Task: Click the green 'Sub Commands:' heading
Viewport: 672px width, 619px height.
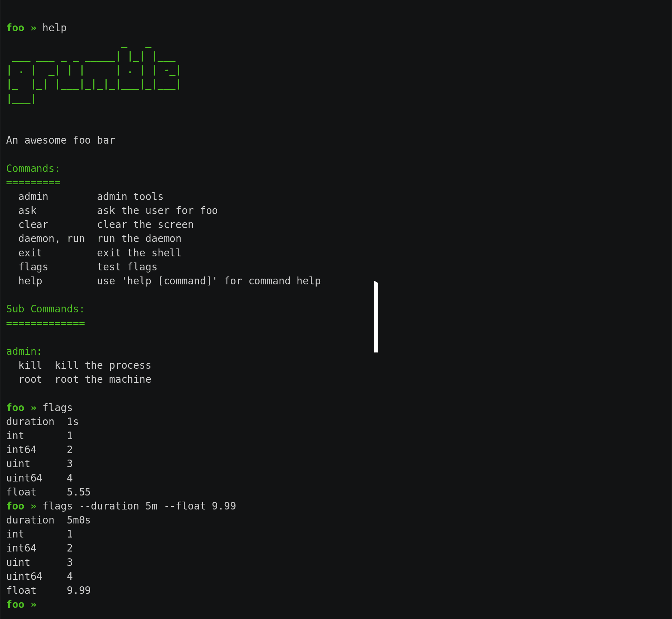Action: (45, 309)
